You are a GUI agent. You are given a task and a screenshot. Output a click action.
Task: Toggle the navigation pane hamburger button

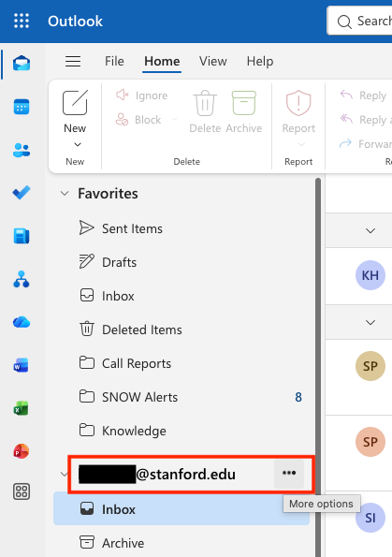coord(73,61)
